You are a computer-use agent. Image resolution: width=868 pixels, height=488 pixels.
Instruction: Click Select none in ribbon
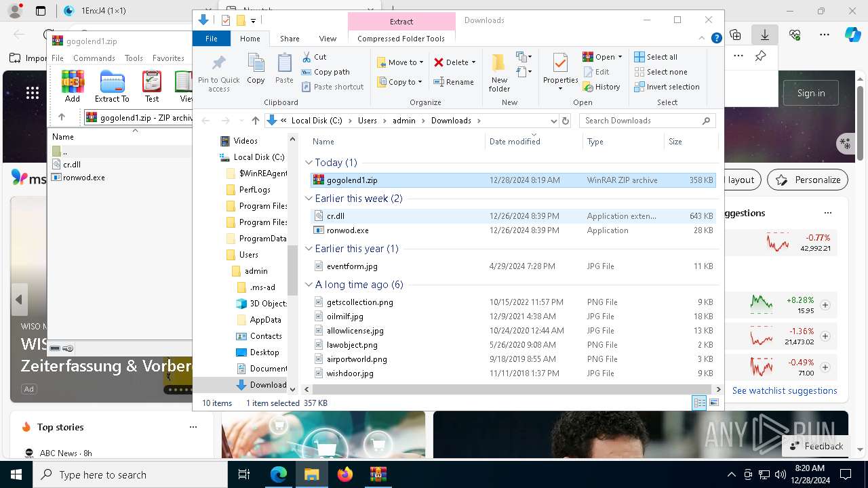click(660, 72)
